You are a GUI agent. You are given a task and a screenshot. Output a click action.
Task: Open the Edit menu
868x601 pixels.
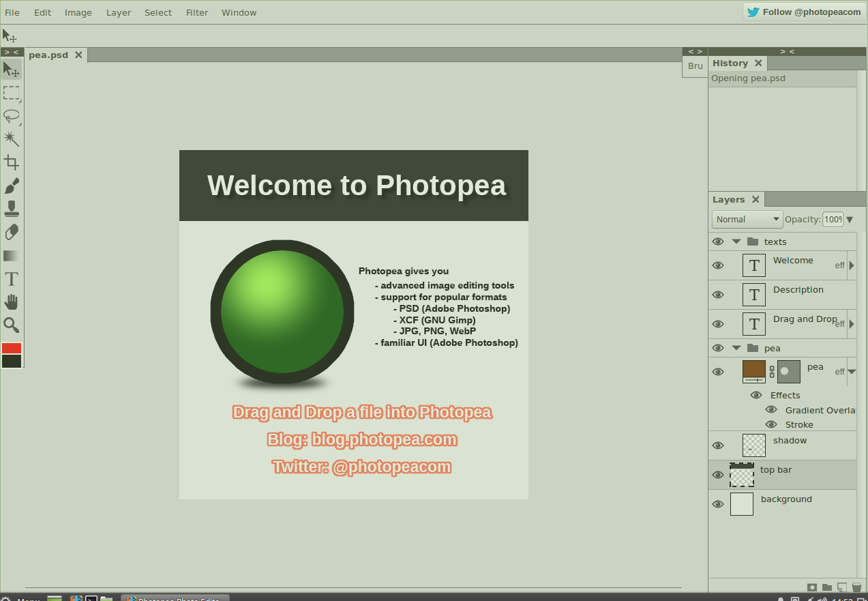click(43, 12)
